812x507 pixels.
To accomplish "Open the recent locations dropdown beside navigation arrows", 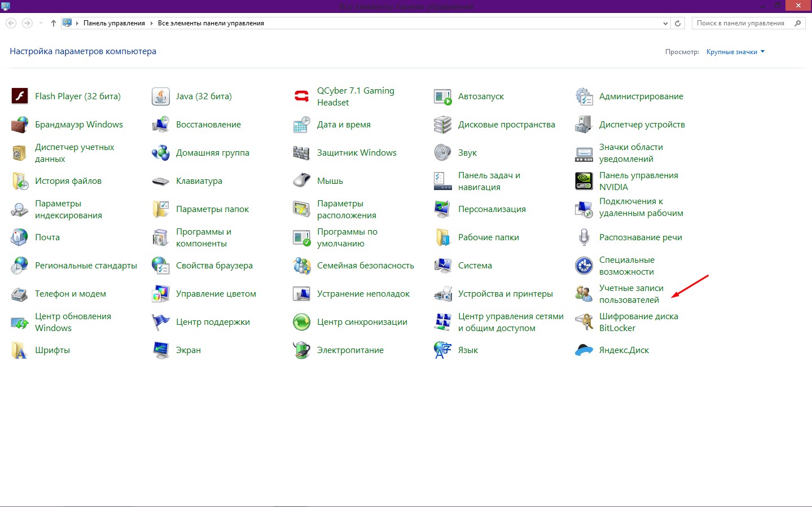I will [x=41, y=23].
